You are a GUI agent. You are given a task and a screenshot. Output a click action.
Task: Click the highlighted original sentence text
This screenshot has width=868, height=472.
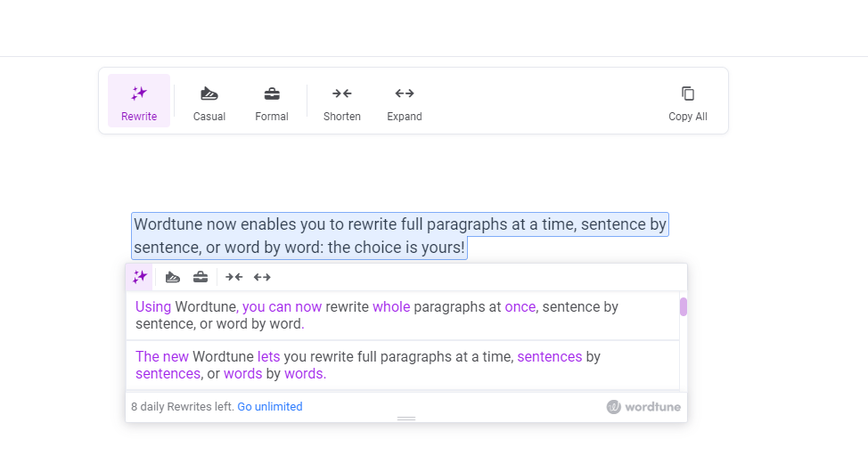399,236
